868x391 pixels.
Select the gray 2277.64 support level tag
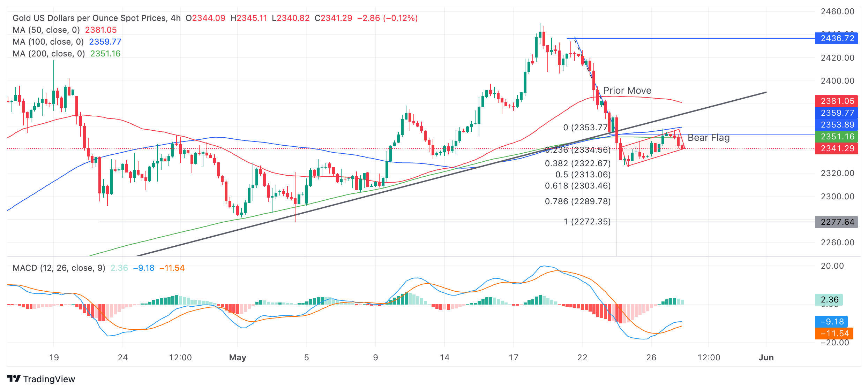[837, 222]
